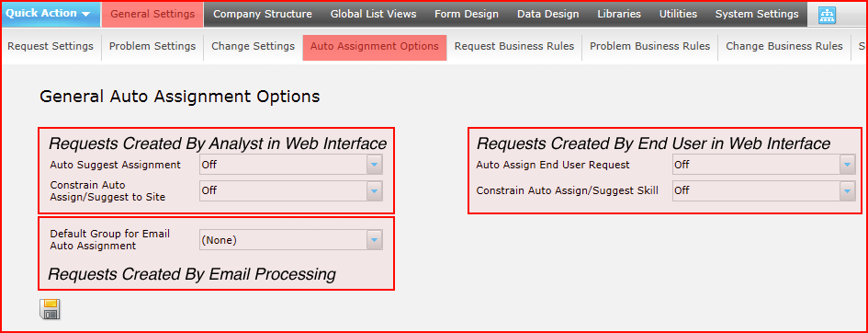Switch to Problem Business Rules tab

(650, 47)
